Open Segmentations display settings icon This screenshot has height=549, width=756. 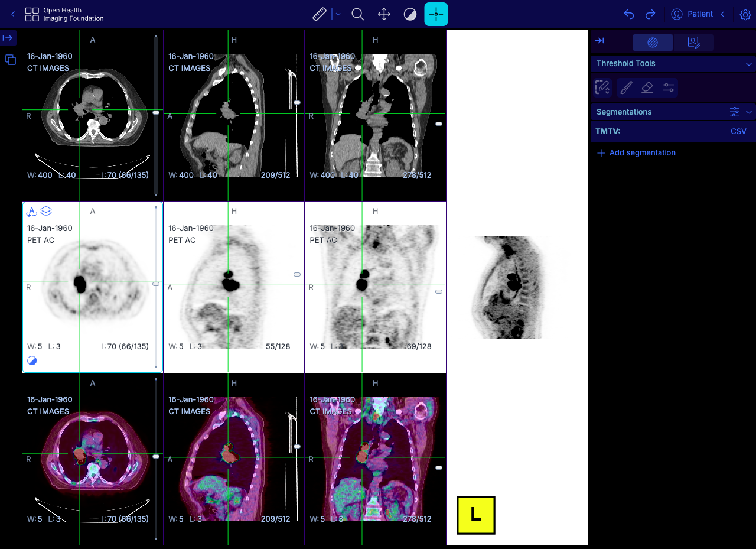point(735,112)
